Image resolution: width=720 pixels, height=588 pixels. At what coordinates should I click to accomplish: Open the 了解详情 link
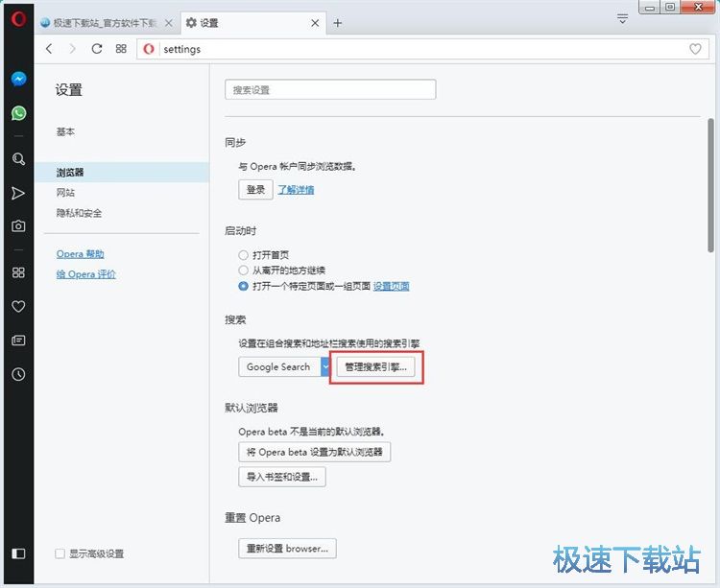[x=297, y=189]
